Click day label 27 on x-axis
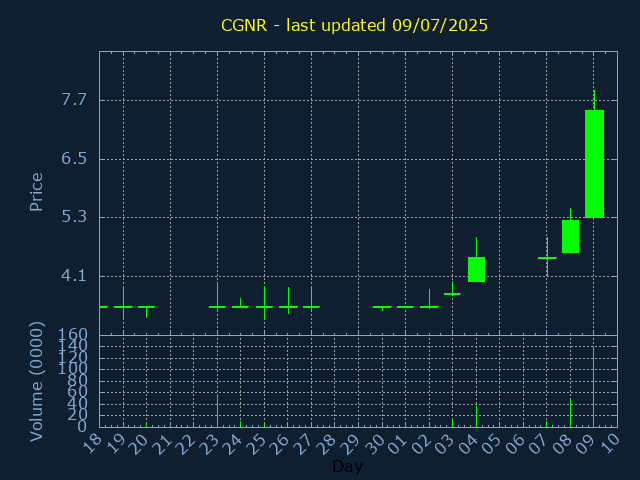 coord(305,444)
